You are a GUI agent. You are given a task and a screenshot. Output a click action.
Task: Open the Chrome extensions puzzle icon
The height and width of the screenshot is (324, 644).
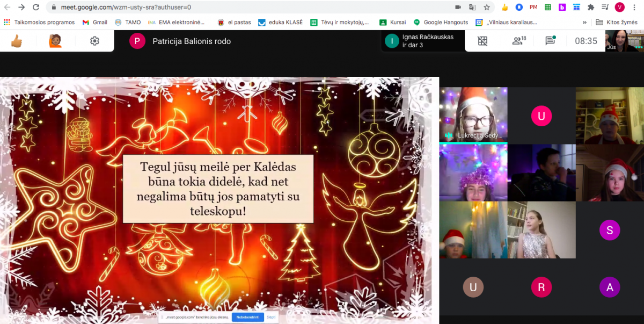point(591,8)
